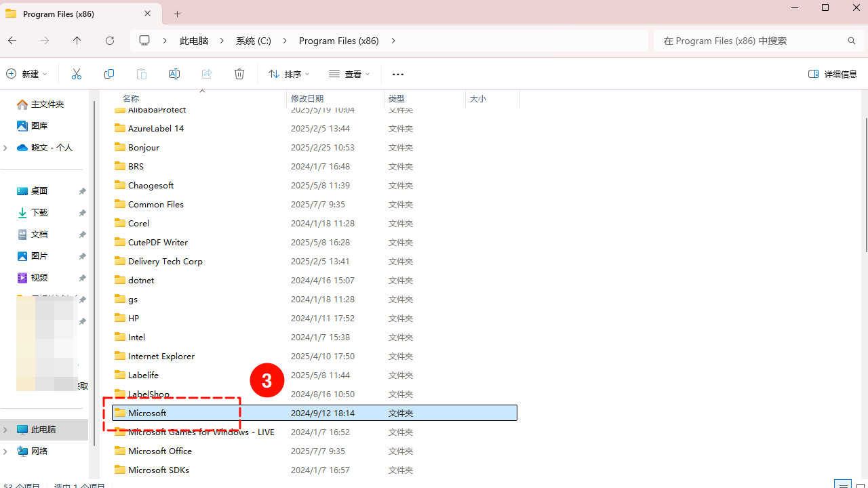Select 此电脑 breadcrumb in address bar
868x488 pixels.
194,41
